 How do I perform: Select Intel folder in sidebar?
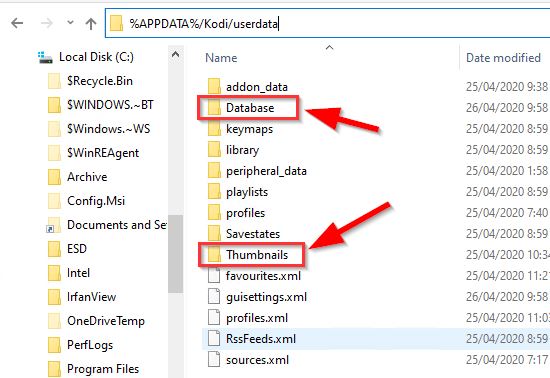coord(78,273)
